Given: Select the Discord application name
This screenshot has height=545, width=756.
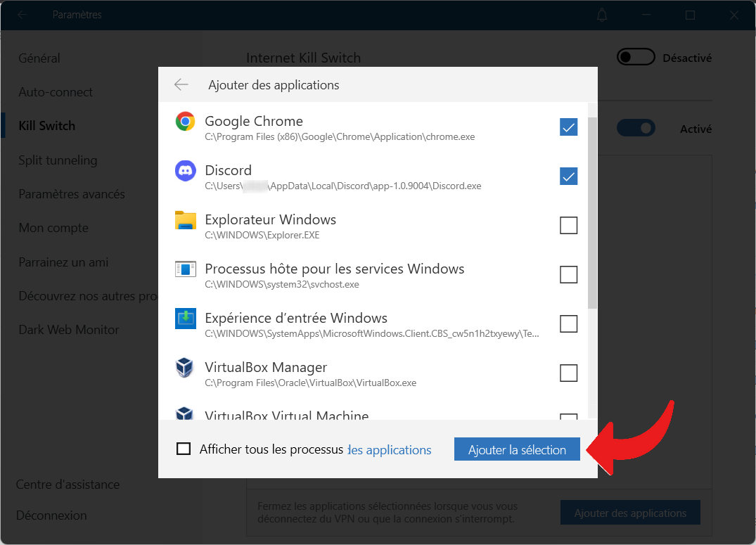Looking at the screenshot, I should pyautogui.click(x=229, y=170).
